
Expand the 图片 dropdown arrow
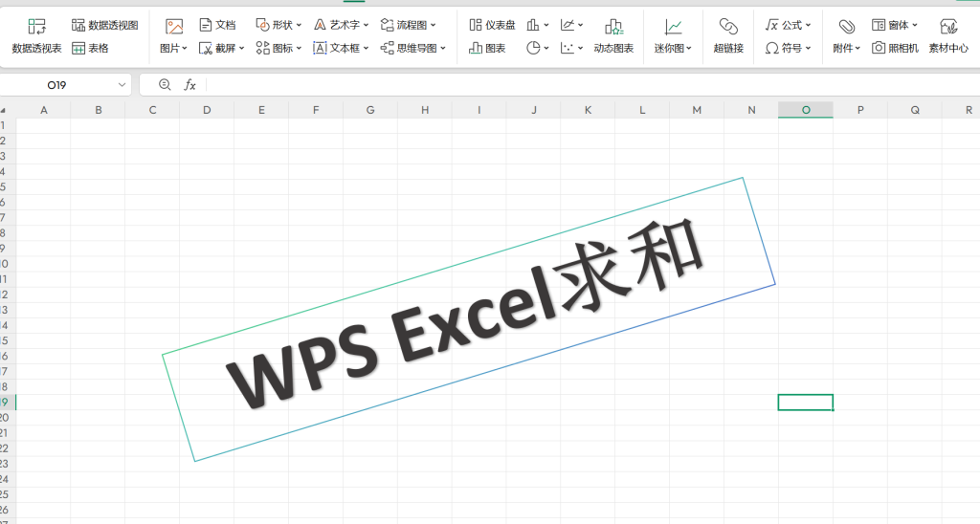point(185,48)
